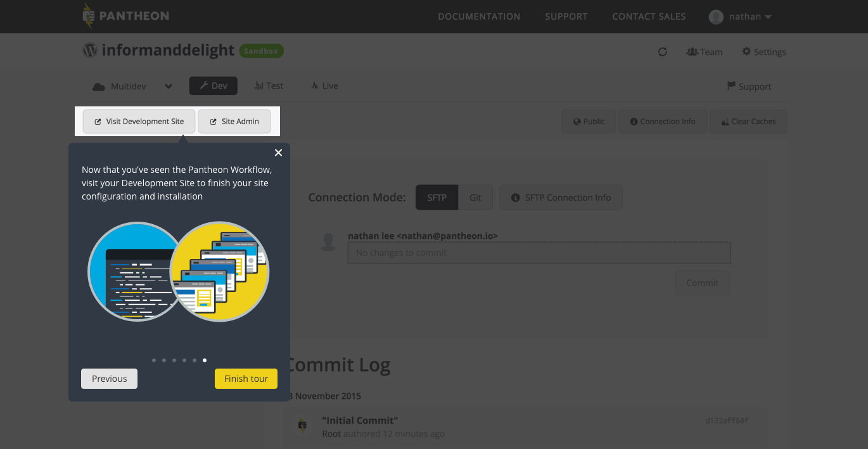This screenshot has width=868, height=449.
Task: Click the commit message input field
Action: click(x=539, y=253)
